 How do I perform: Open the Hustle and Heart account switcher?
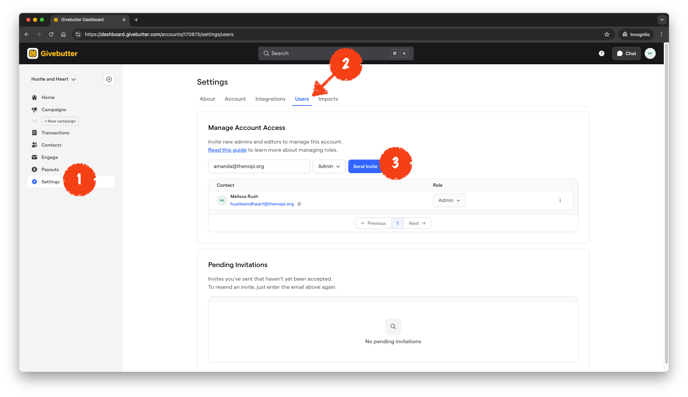53,79
